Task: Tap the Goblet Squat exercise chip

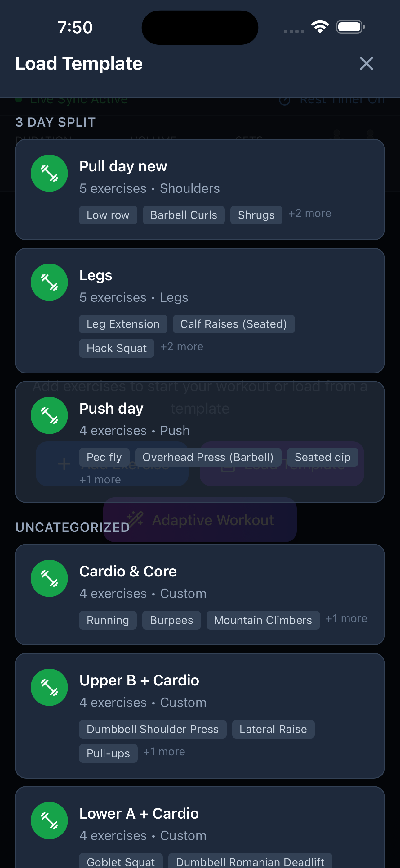Action: pos(121,861)
